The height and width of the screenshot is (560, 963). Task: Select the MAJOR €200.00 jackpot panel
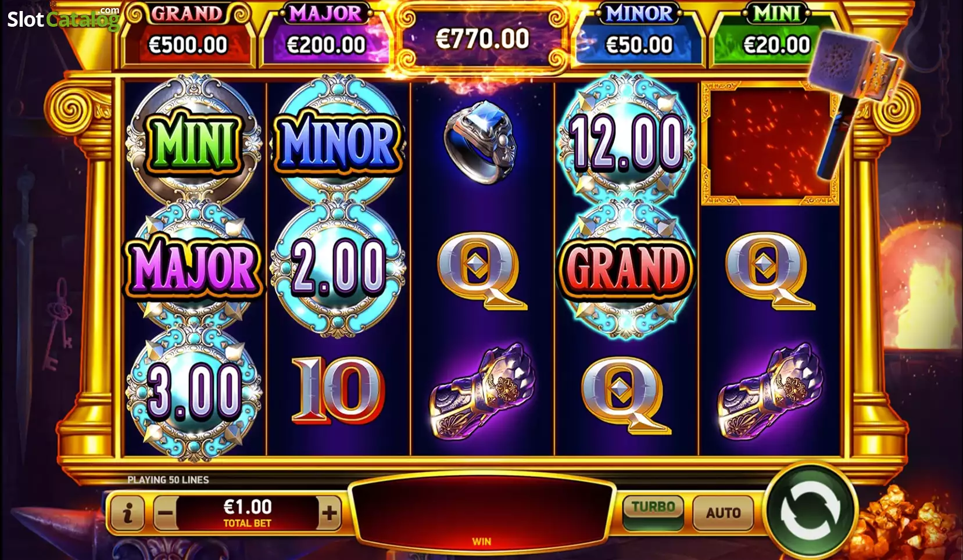click(326, 35)
